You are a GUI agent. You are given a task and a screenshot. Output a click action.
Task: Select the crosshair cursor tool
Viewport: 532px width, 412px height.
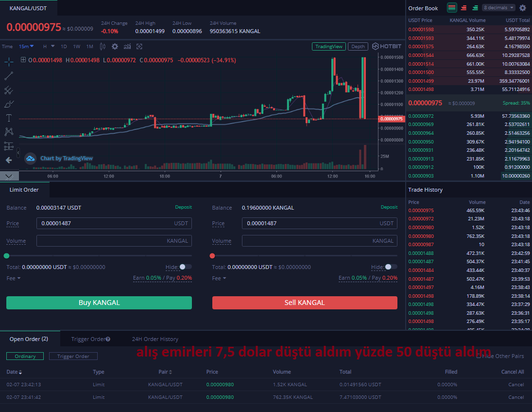pos(9,61)
